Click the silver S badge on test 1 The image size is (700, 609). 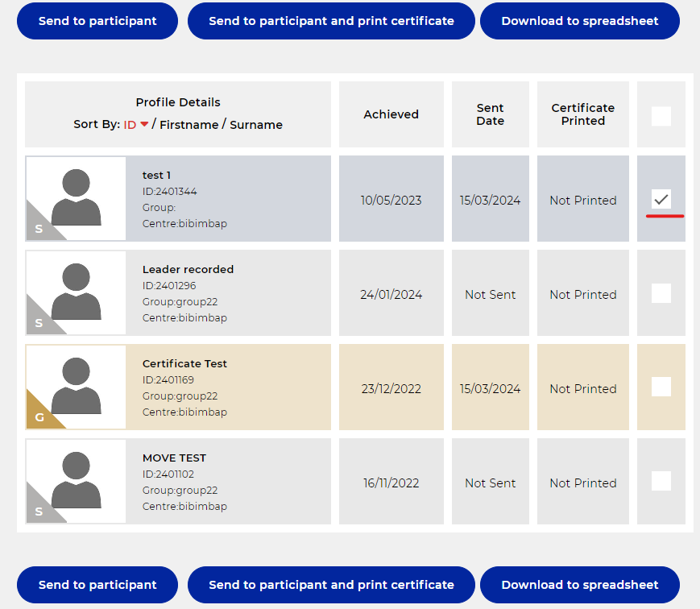tap(38, 229)
